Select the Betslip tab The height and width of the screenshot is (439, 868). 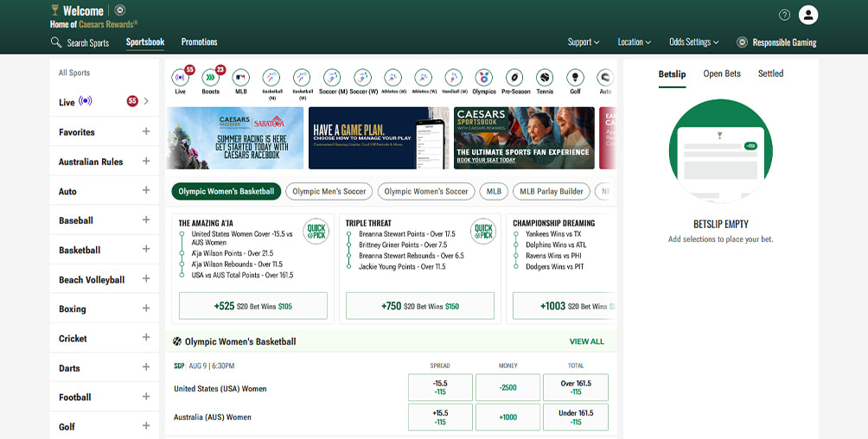pos(672,74)
